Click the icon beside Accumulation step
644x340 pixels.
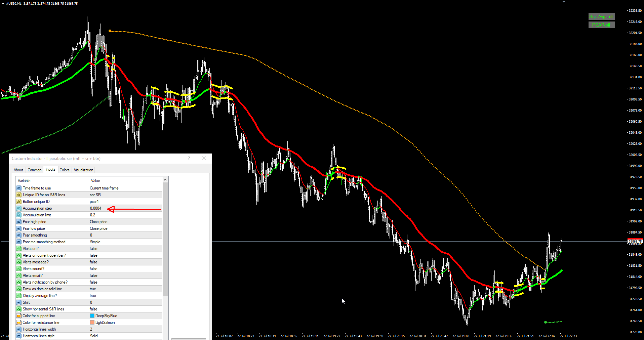tap(18, 208)
